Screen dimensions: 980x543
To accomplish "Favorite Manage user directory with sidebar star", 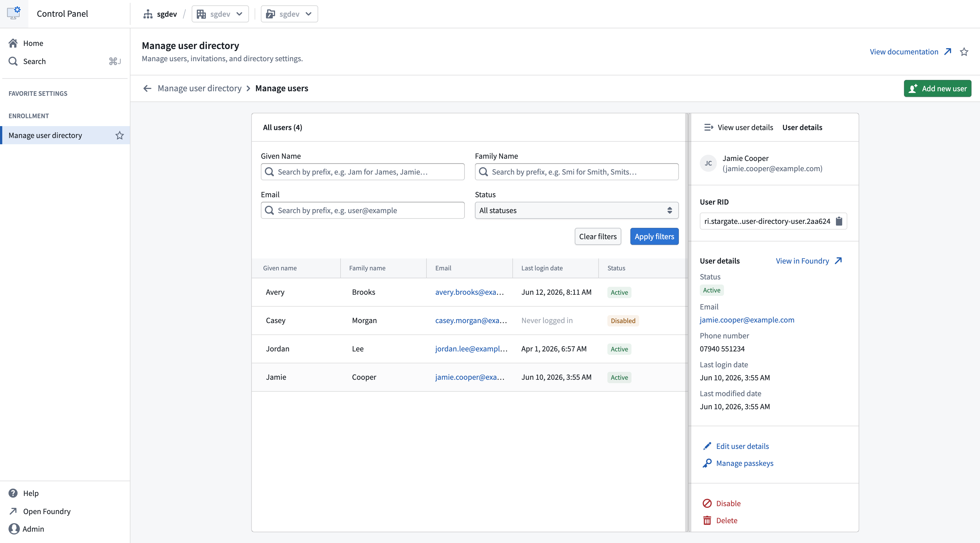I will coord(119,135).
